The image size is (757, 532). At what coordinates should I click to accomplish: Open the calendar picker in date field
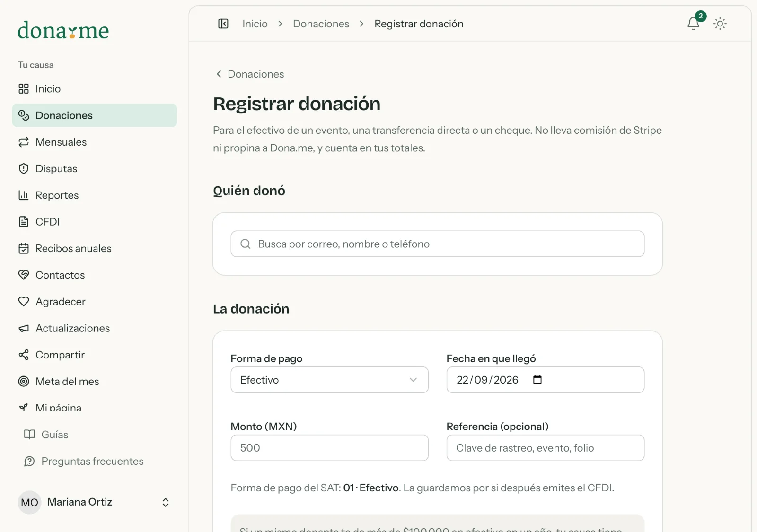[537, 380]
